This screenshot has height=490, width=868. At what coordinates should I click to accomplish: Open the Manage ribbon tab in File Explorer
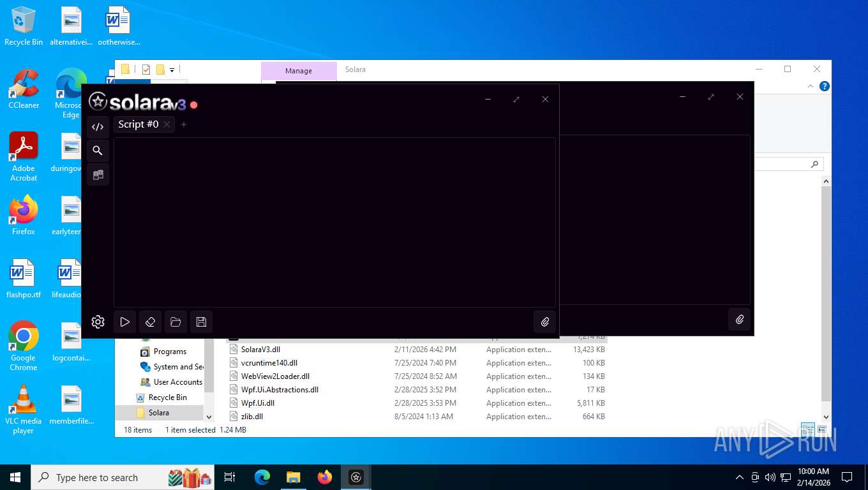pyautogui.click(x=299, y=71)
